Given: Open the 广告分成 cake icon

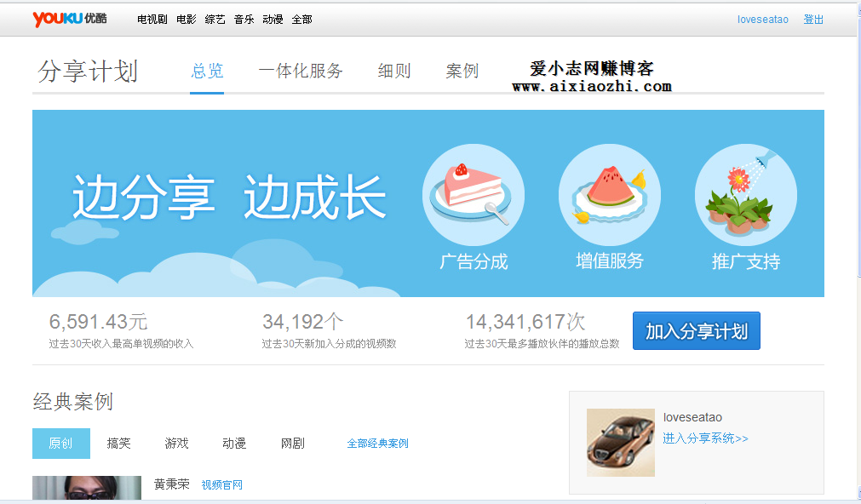Looking at the screenshot, I should [x=474, y=195].
